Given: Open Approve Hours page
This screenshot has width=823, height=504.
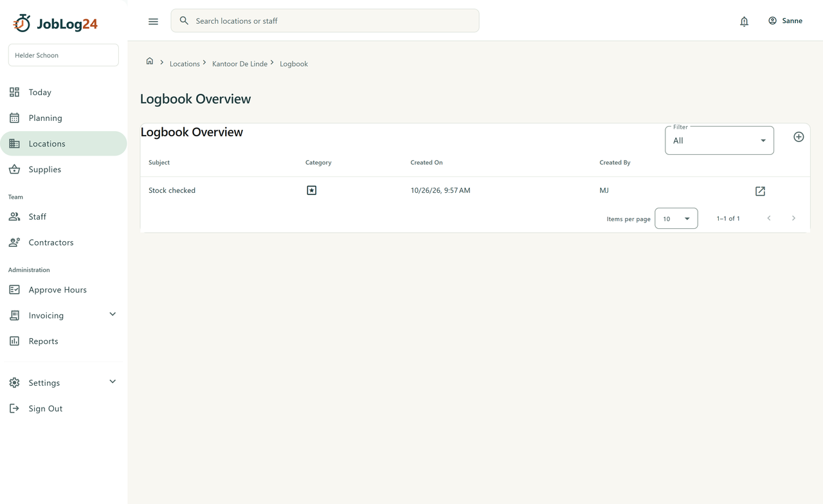Looking at the screenshot, I should coord(64,290).
